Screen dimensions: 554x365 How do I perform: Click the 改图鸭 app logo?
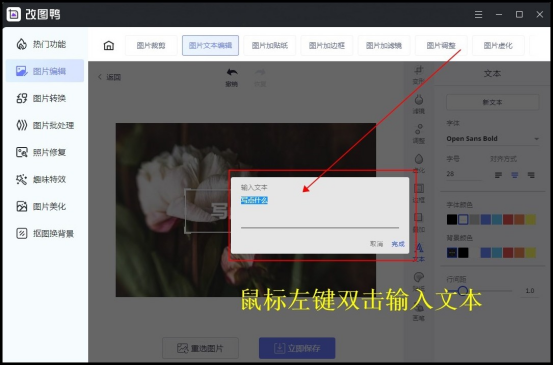[14, 14]
